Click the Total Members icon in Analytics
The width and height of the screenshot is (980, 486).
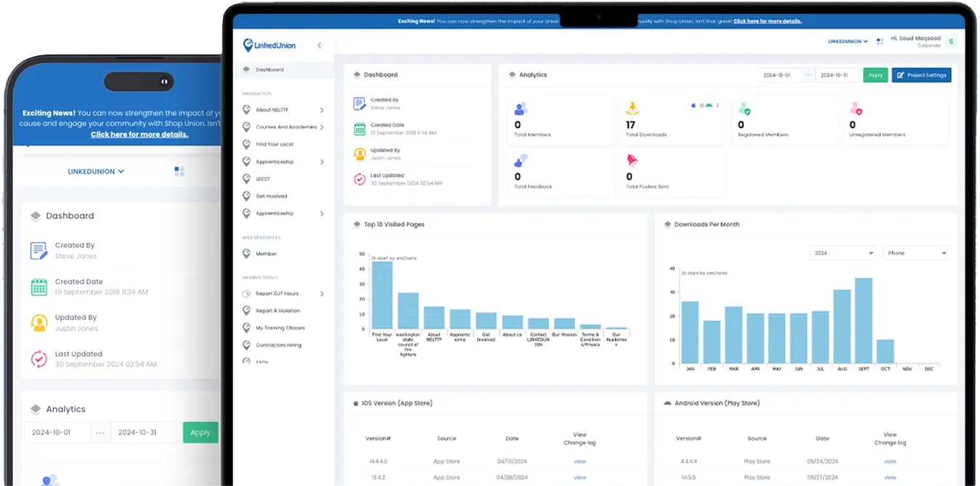pyautogui.click(x=519, y=108)
